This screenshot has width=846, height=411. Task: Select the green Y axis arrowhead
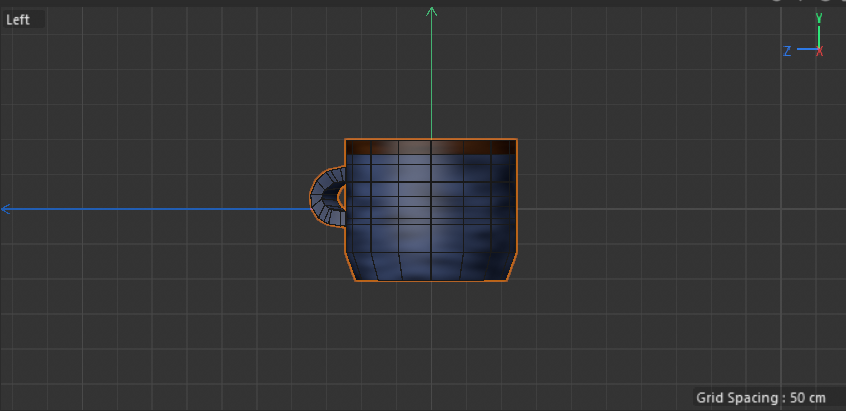432,12
